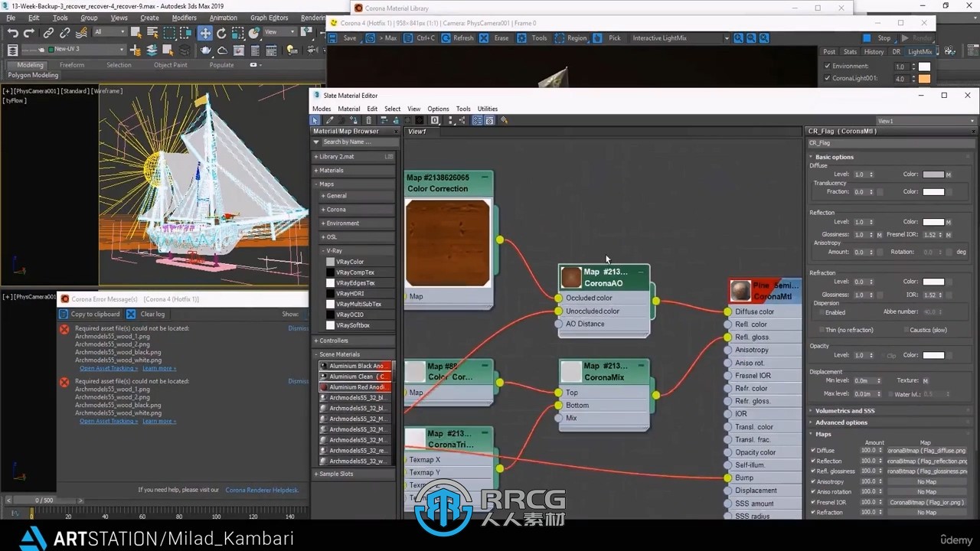
Task: Open the Modes menu in Slate editor
Action: pyautogui.click(x=322, y=109)
